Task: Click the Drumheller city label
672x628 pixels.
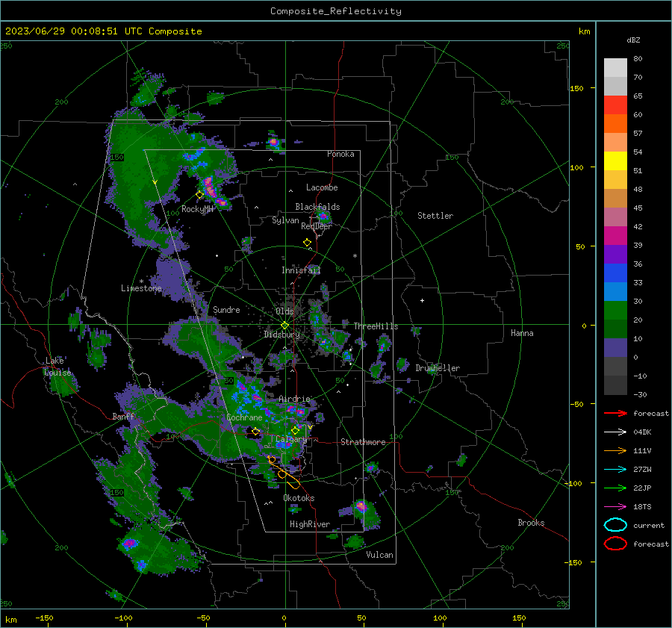Action: tap(437, 368)
